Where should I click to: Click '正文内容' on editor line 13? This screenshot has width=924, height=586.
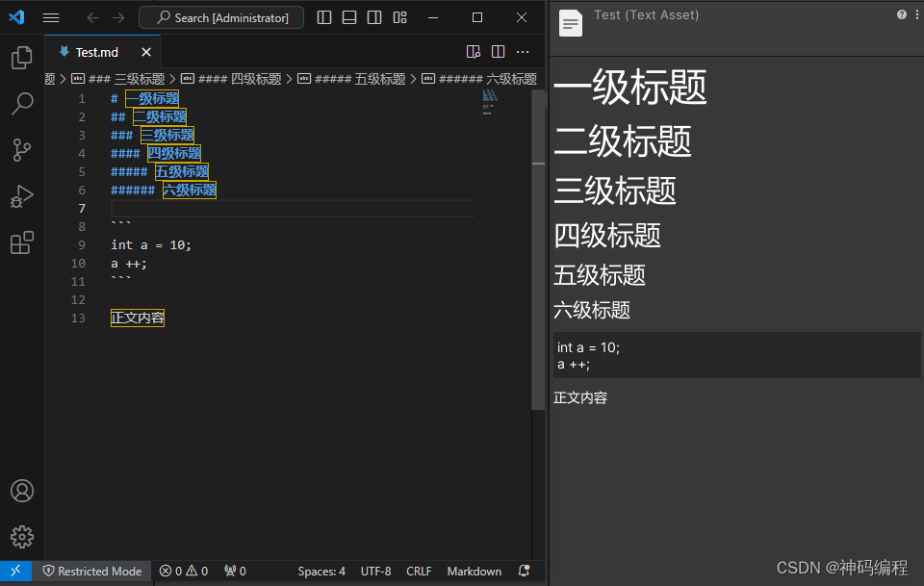tap(138, 318)
